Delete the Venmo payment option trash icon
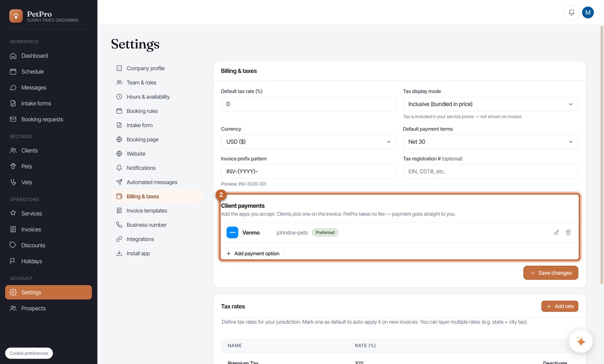This screenshot has height=364, width=604. point(568,232)
